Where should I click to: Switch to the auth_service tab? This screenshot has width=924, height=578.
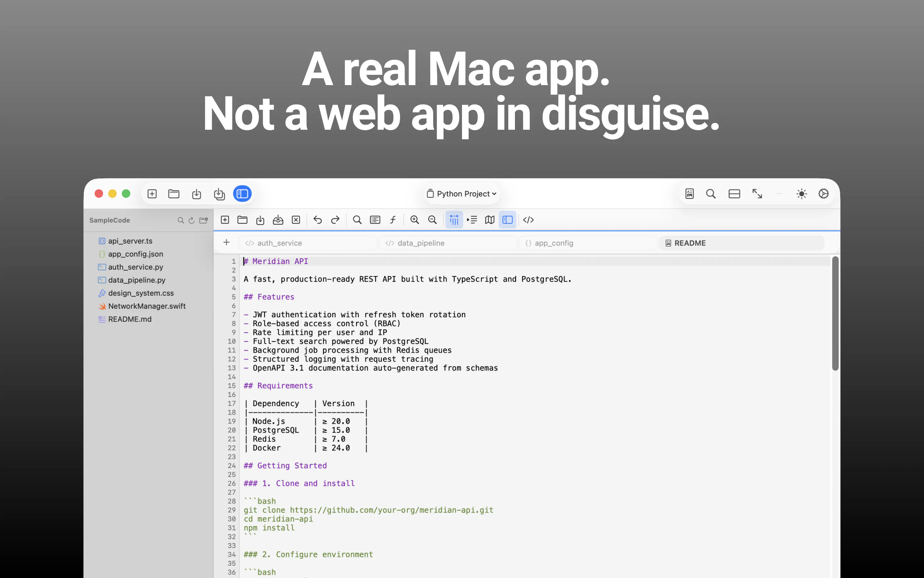[308, 243]
